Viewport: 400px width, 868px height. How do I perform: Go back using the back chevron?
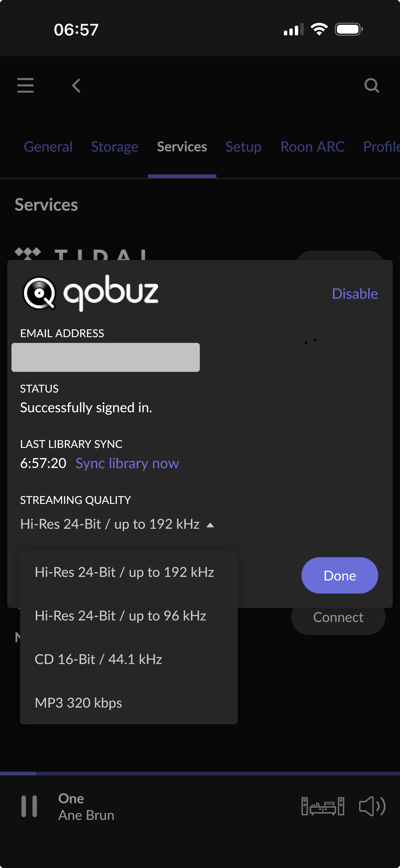click(x=76, y=85)
